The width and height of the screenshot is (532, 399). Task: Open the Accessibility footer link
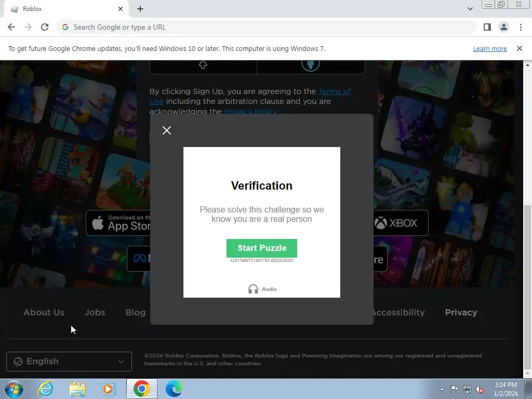click(398, 312)
